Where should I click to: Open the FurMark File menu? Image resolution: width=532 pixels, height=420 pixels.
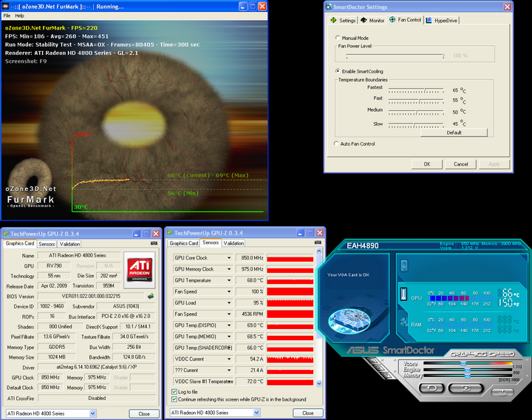pyautogui.click(x=7, y=16)
